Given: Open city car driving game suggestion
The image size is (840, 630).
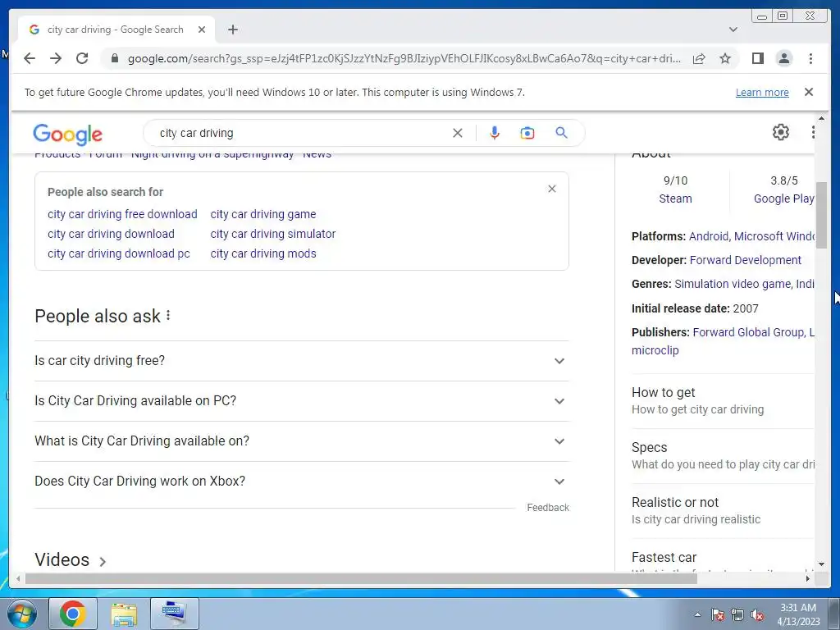Looking at the screenshot, I should [263, 214].
